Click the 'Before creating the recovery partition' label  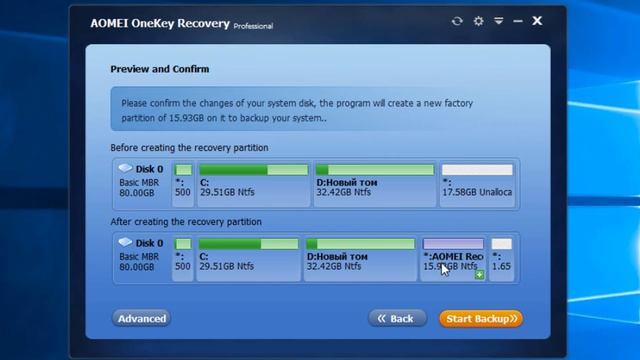point(189,148)
